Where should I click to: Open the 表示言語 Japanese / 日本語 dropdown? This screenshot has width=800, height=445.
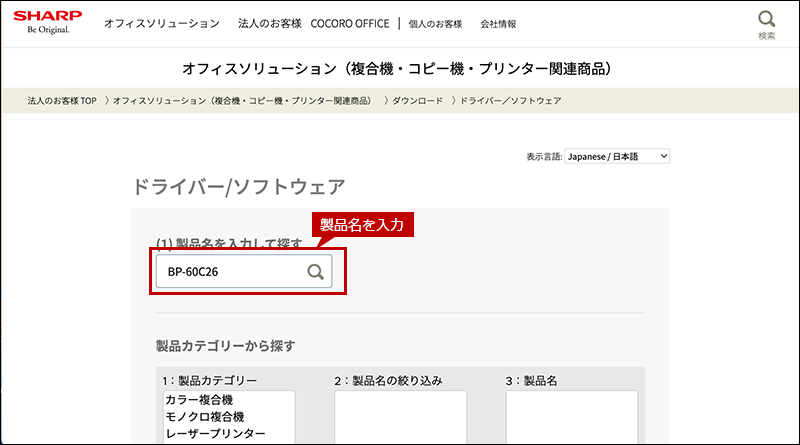tap(617, 156)
